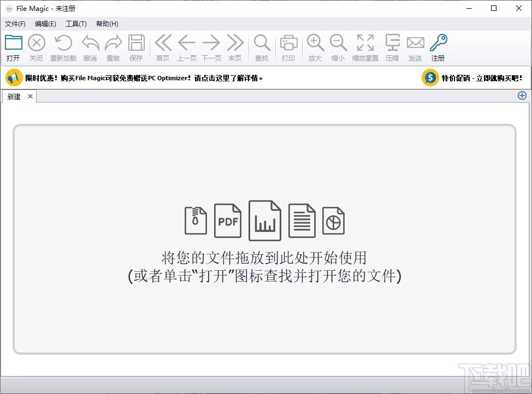Click the 发送 envelope icon
Screen dimensions: 532x394
point(415,43)
